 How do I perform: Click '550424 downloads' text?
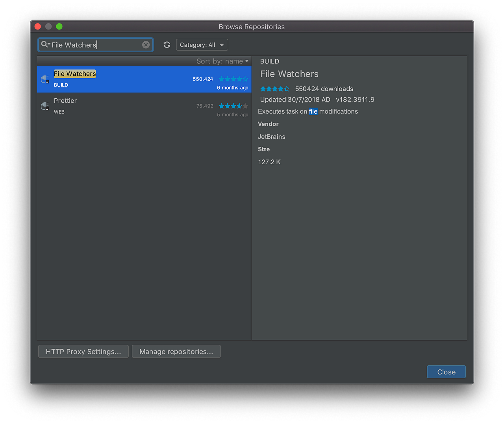(x=324, y=89)
